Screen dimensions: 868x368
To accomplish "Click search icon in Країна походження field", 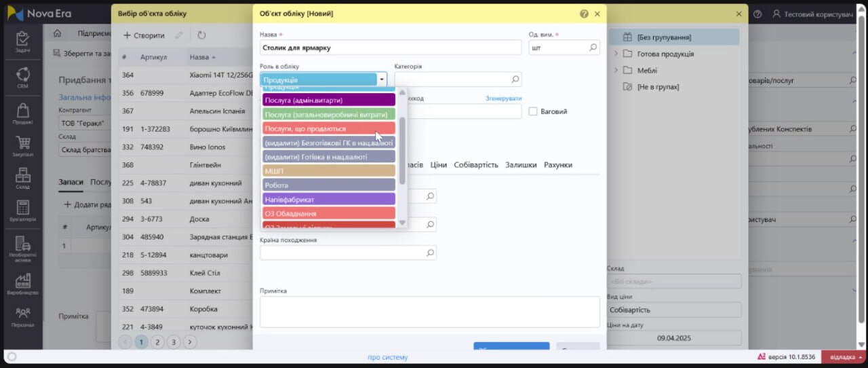I will pos(429,253).
